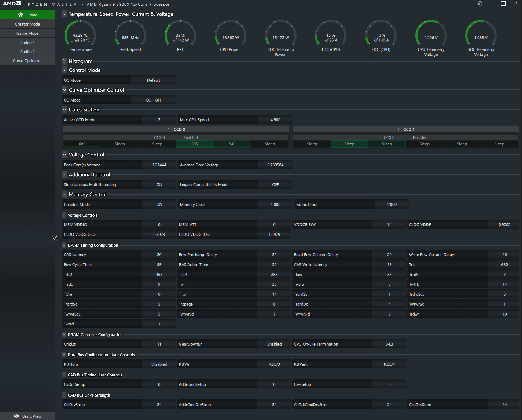Select CCD 0 core showing 685
Screen dimensions: 522x420
pyautogui.click(x=82, y=144)
